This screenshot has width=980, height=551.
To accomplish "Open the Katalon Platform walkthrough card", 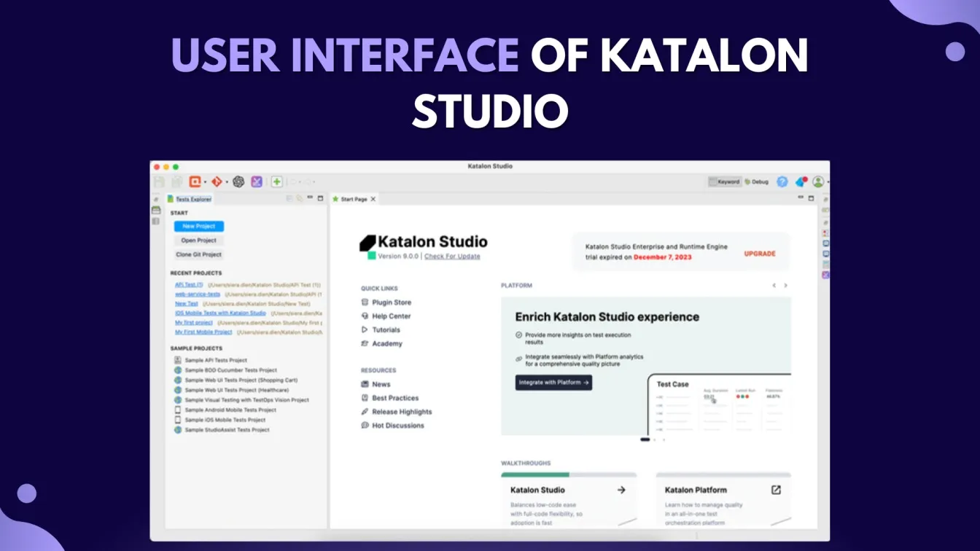I will [723, 499].
